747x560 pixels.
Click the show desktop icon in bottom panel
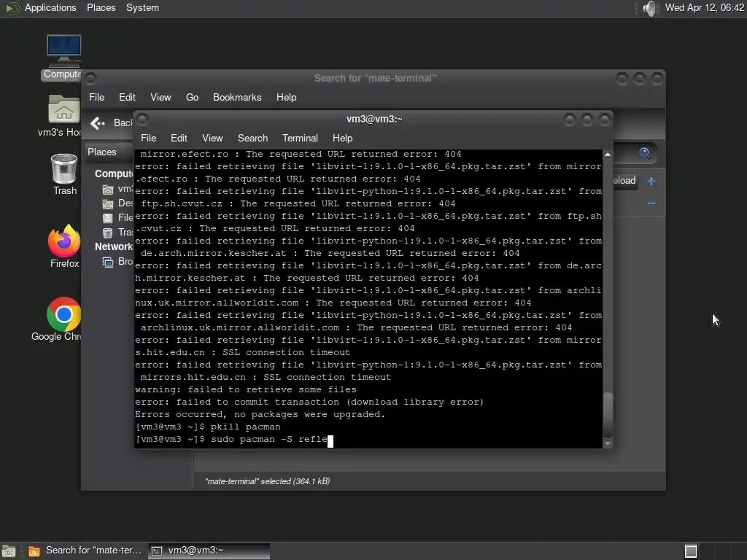[x=9, y=551]
